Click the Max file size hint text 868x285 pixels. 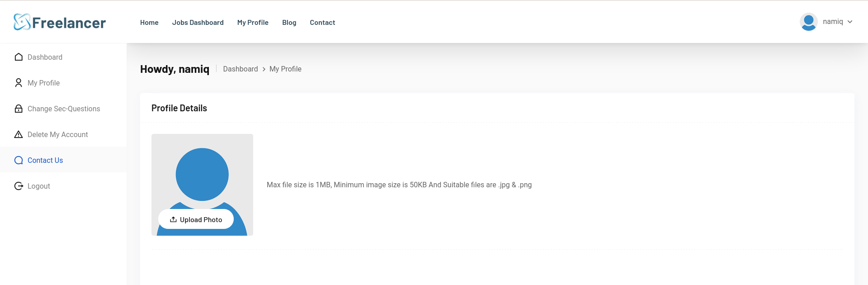399,185
